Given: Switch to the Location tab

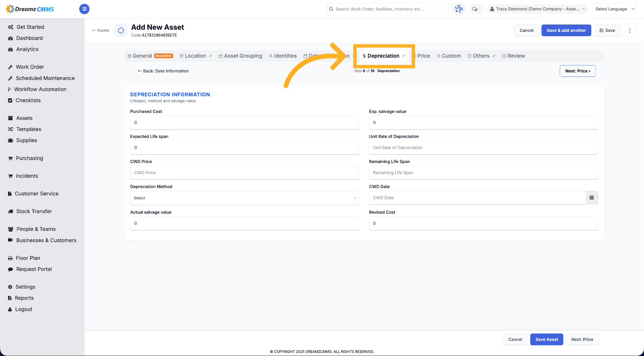Looking at the screenshot, I should 196,56.
